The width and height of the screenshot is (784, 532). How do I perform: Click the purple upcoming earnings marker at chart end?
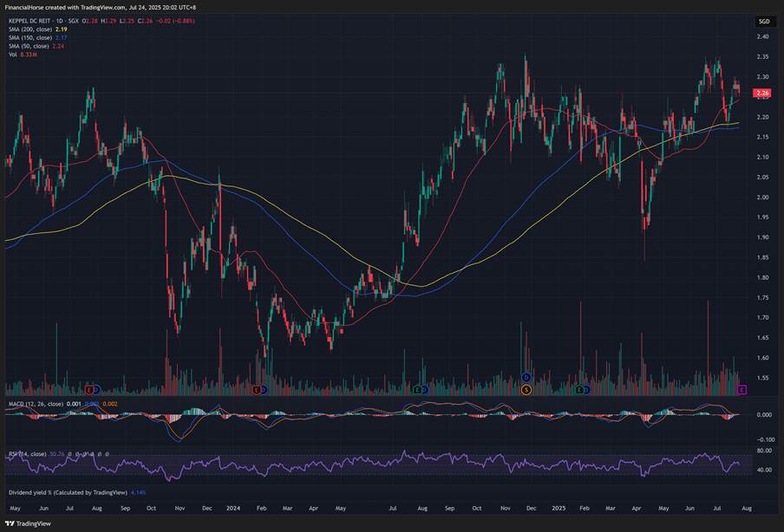[x=742, y=390]
